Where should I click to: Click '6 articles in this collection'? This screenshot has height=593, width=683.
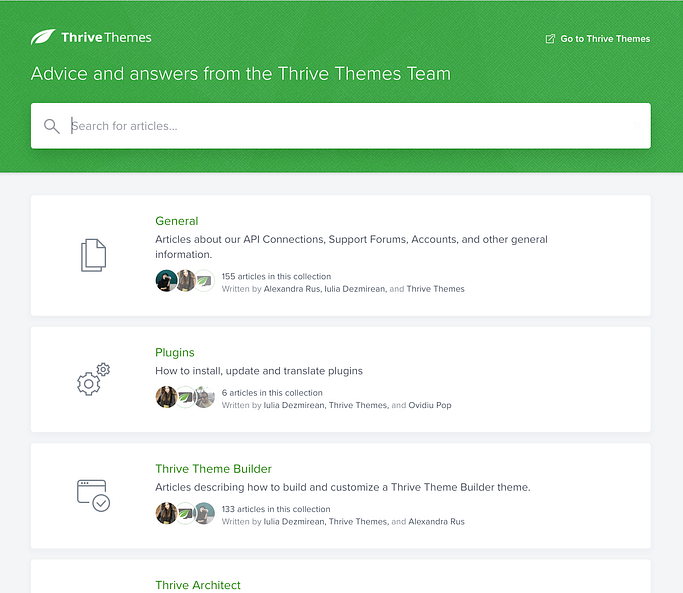(x=272, y=393)
